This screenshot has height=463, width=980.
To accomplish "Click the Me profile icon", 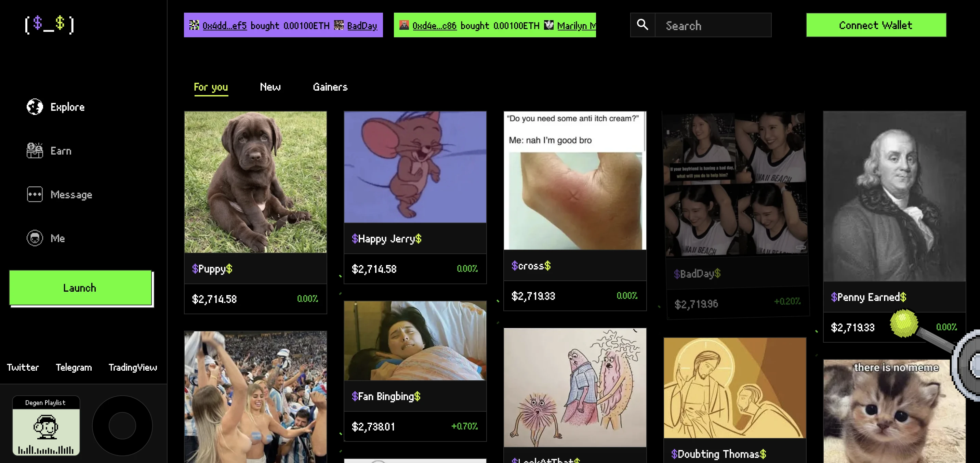I will point(34,238).
